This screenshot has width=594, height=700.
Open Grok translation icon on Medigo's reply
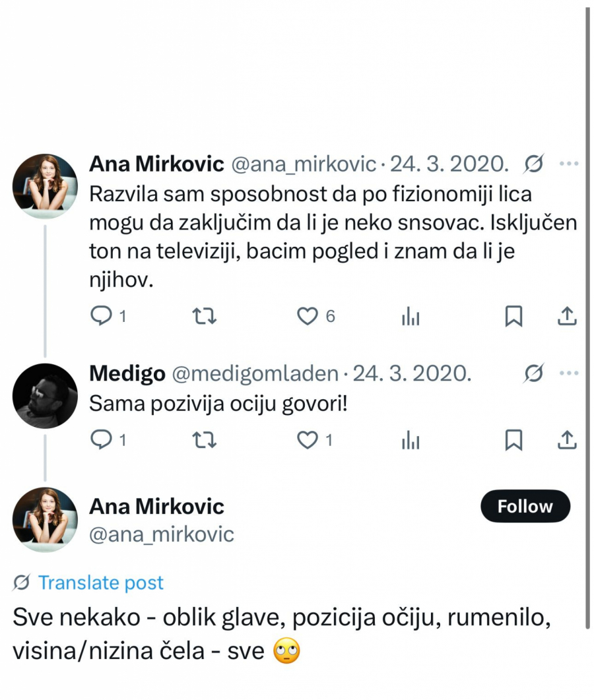[533, 373]
